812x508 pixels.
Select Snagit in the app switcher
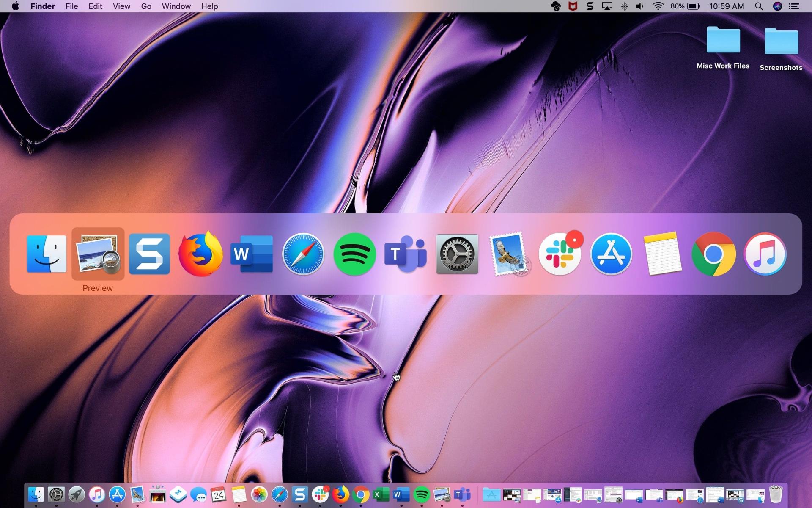coord(149,254)
